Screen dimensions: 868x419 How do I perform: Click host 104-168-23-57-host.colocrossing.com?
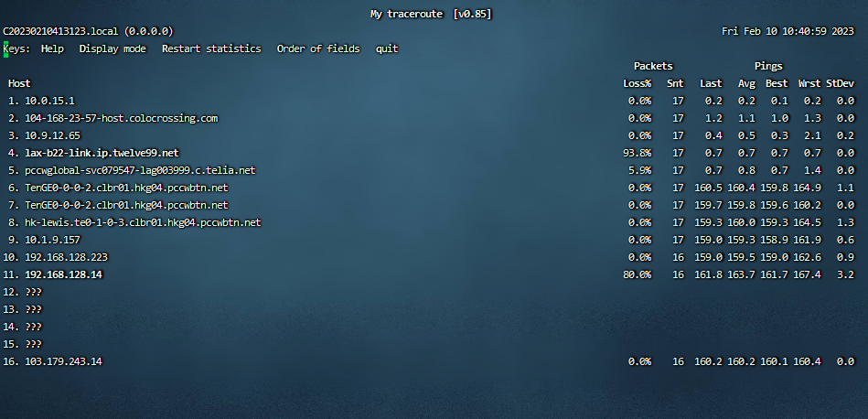click(122, 118)
